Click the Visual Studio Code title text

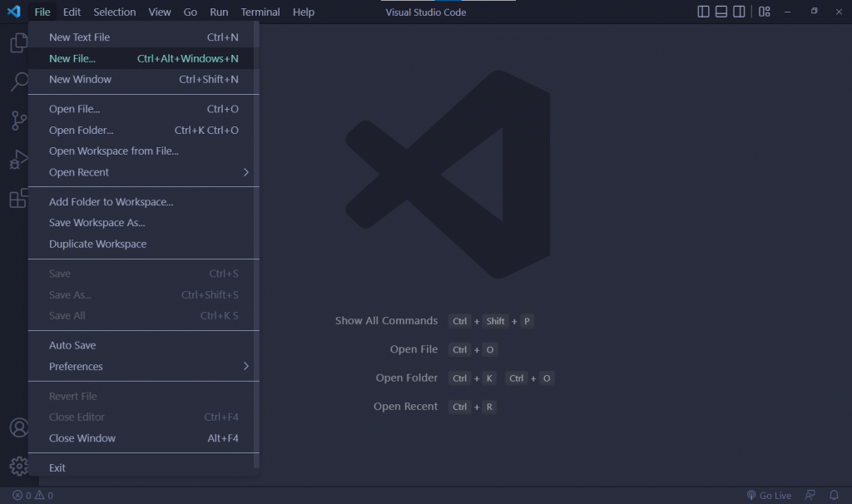pyautogui.click(x=426, y=12)
